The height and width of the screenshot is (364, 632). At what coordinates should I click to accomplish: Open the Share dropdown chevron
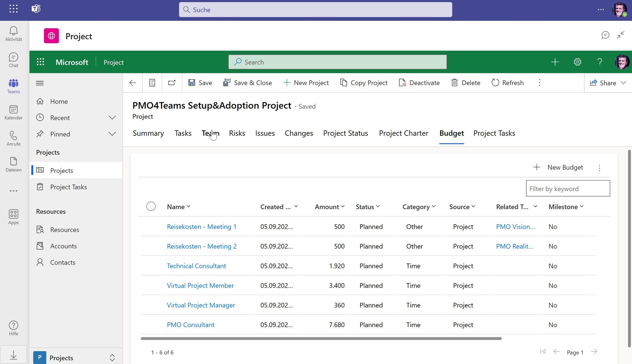pyautogui.click(x=623, y=83)
